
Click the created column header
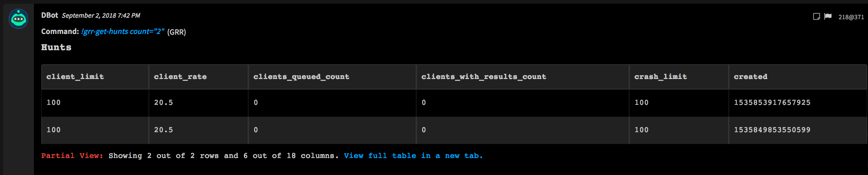point(750,77)
